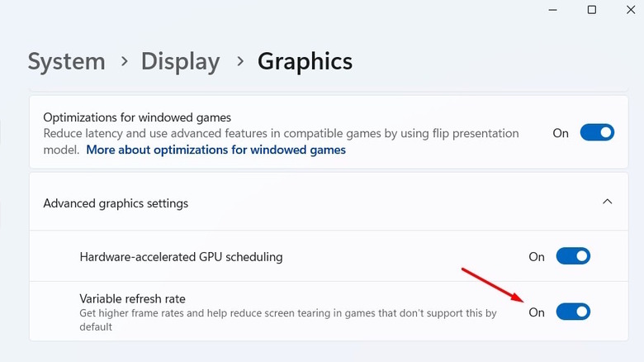Viewport: 644px width, 362px height.
Task: Minimize the Settings window
Action: coord(551,10)
